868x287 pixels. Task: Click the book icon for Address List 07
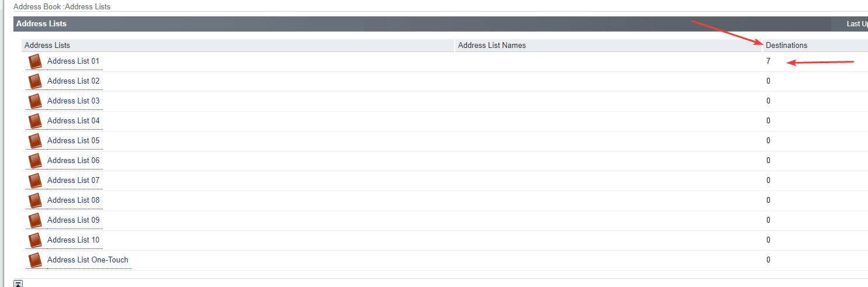pos(35,181)
